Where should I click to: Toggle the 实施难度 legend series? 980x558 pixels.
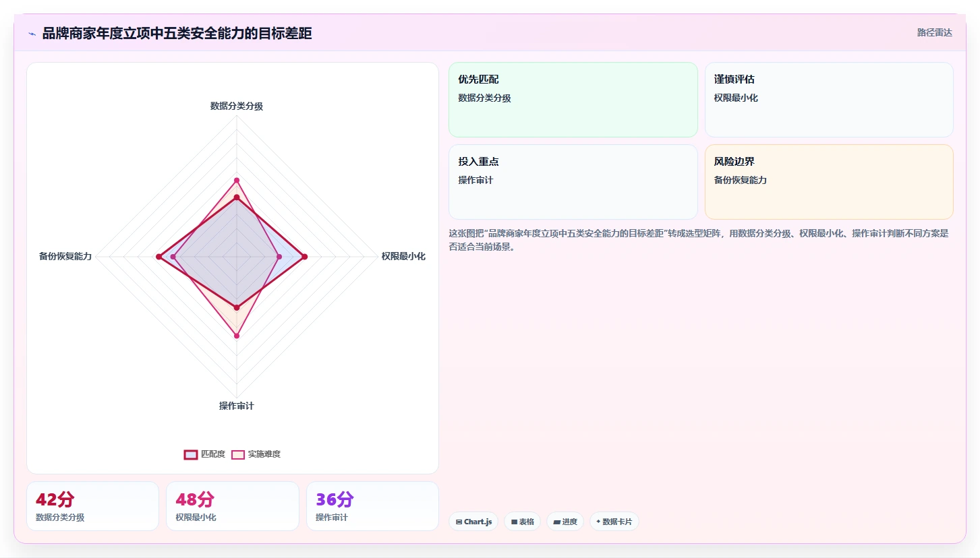pos(256,454)
